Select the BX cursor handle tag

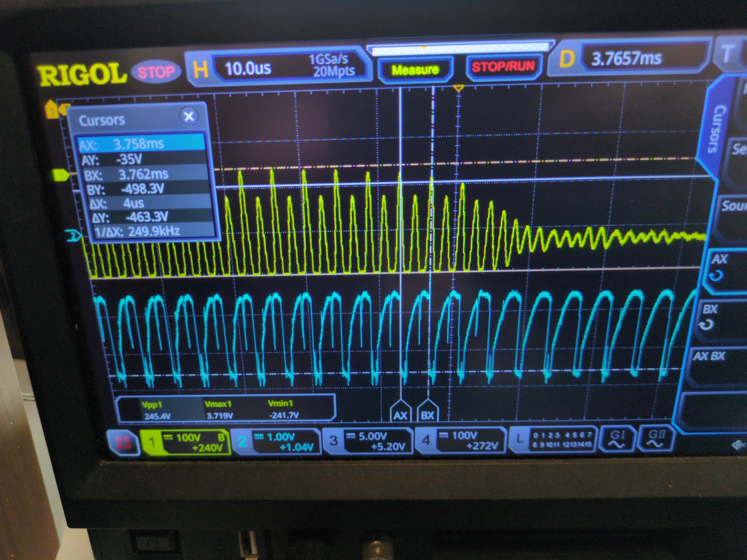pos(428,413)
